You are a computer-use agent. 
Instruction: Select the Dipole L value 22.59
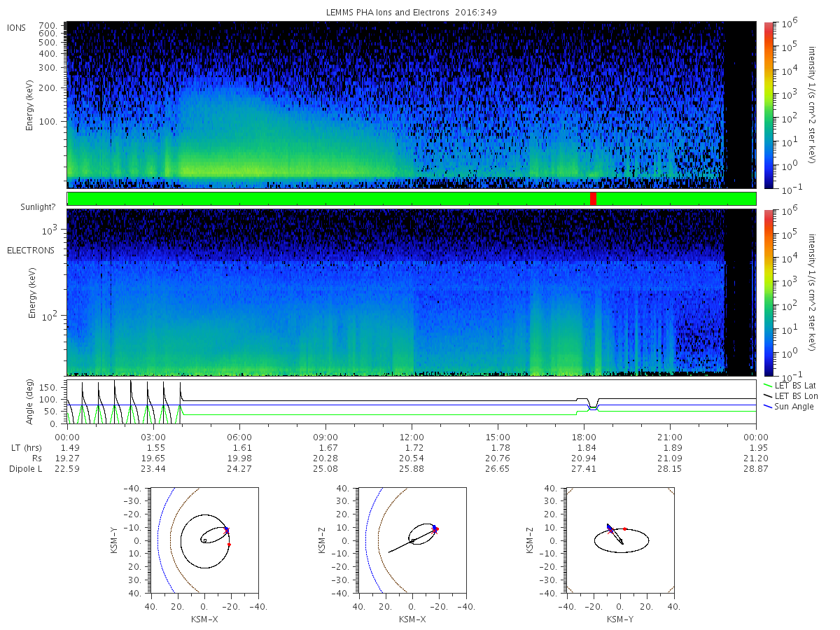click(67, 468)
